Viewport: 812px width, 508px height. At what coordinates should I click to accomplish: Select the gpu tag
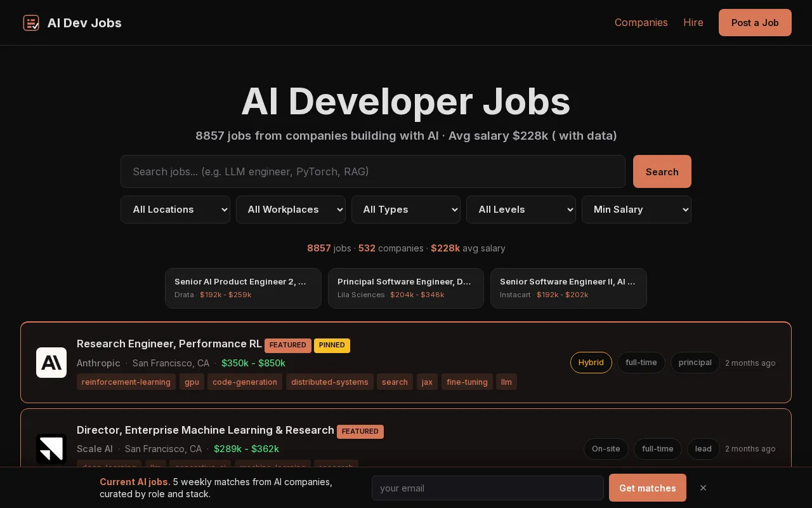tap(192, 382)
